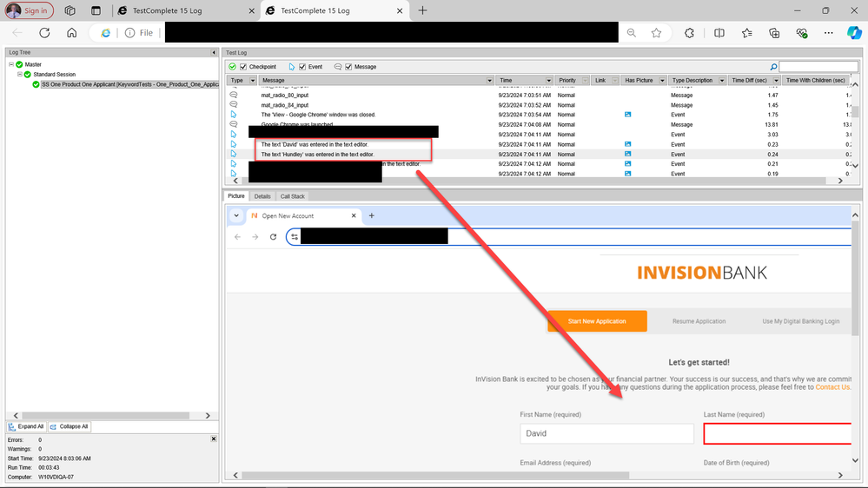Disable the Message filter checkbox
868x488 pixels.
(x=348, y=67)
